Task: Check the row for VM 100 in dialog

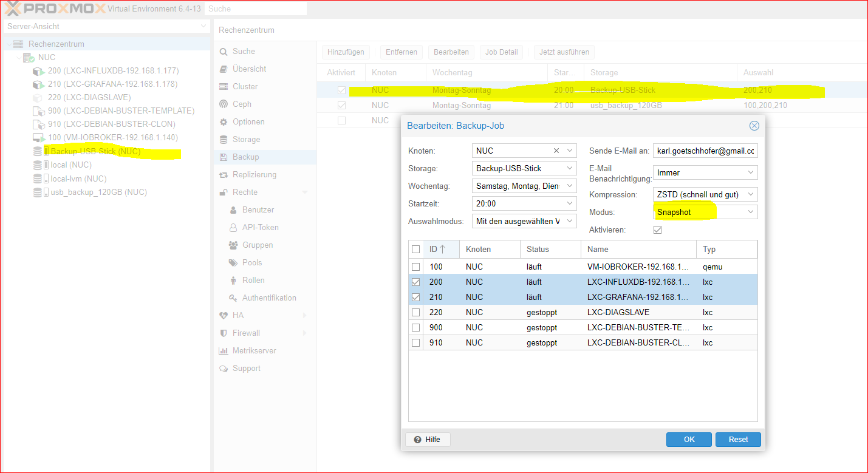Action: (415, 267)
